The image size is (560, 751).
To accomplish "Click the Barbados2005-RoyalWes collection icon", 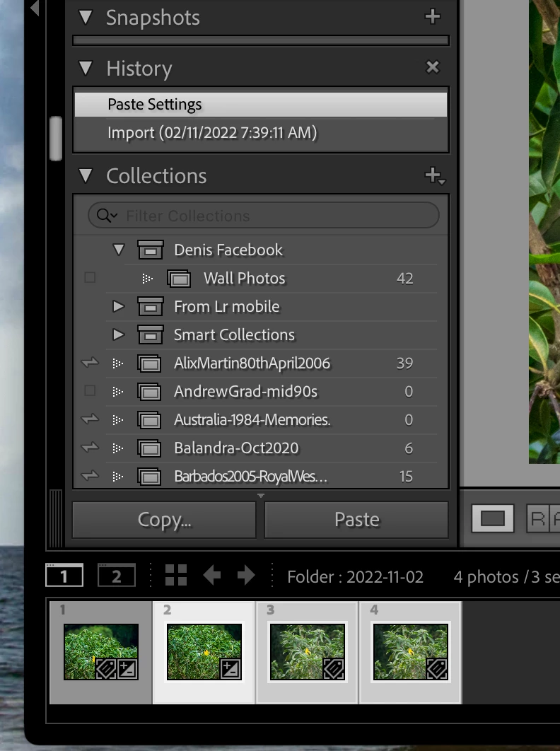I will [x=149, y=477].
